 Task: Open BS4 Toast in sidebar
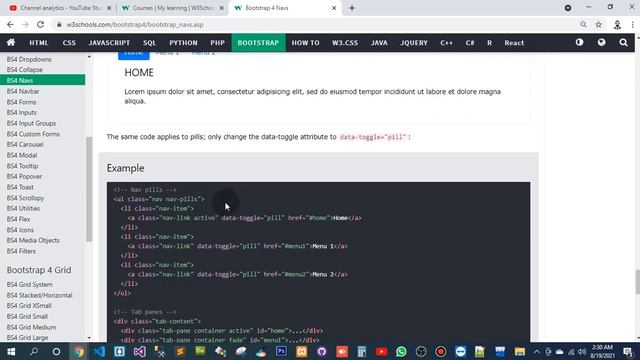click(20, 187)
